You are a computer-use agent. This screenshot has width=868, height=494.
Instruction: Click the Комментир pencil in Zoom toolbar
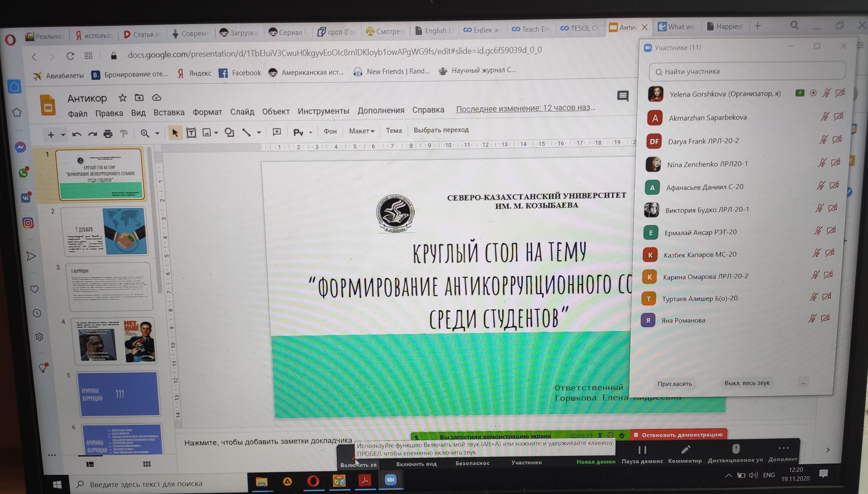pyautogui.click(x=685, y=454)
